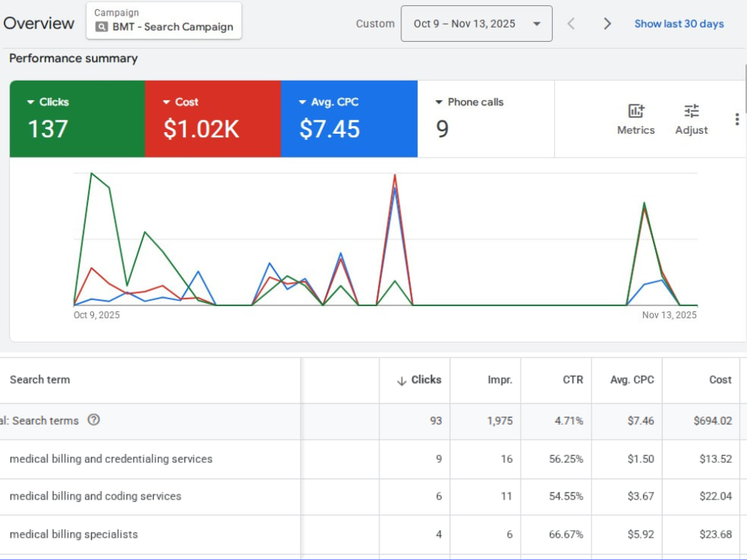Select the blue Avg. CPC scorecard
The image size is (747, 560).
click(x=349, y=119)
